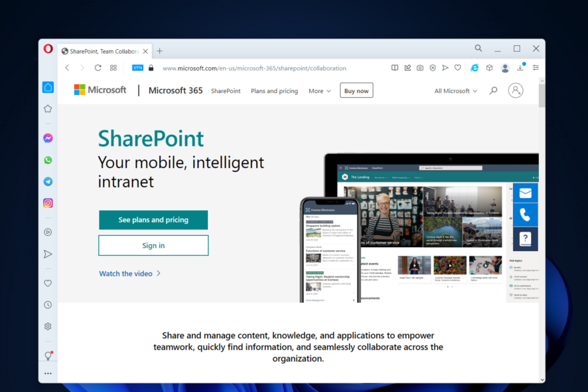The width and height of the screenshot is (588, 392).
Task: Click the sign-in account avatar
Action: click(516, 90)
